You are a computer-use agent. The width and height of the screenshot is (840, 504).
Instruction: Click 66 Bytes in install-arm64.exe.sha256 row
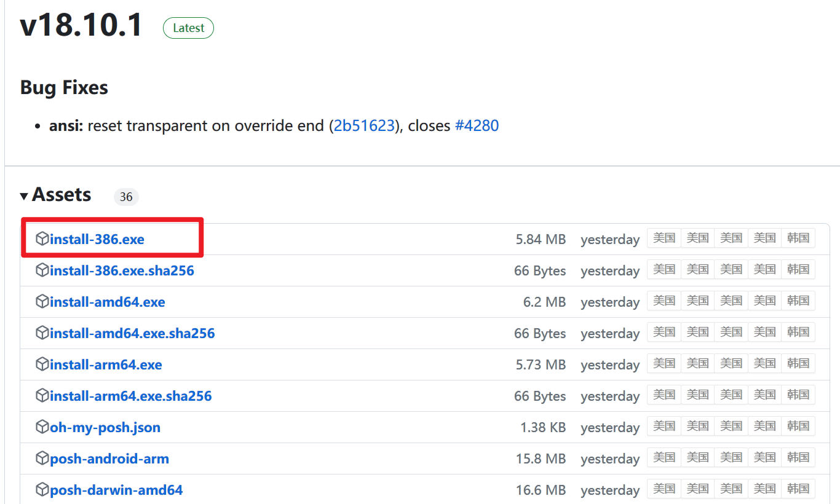click(x=540, y=396)
